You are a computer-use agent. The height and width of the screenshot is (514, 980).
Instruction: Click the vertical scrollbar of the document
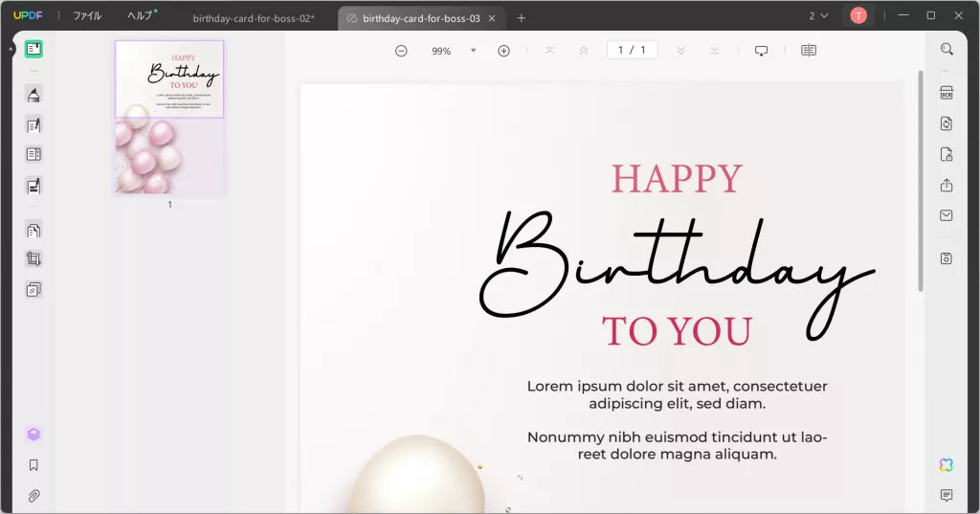(920, 181)
